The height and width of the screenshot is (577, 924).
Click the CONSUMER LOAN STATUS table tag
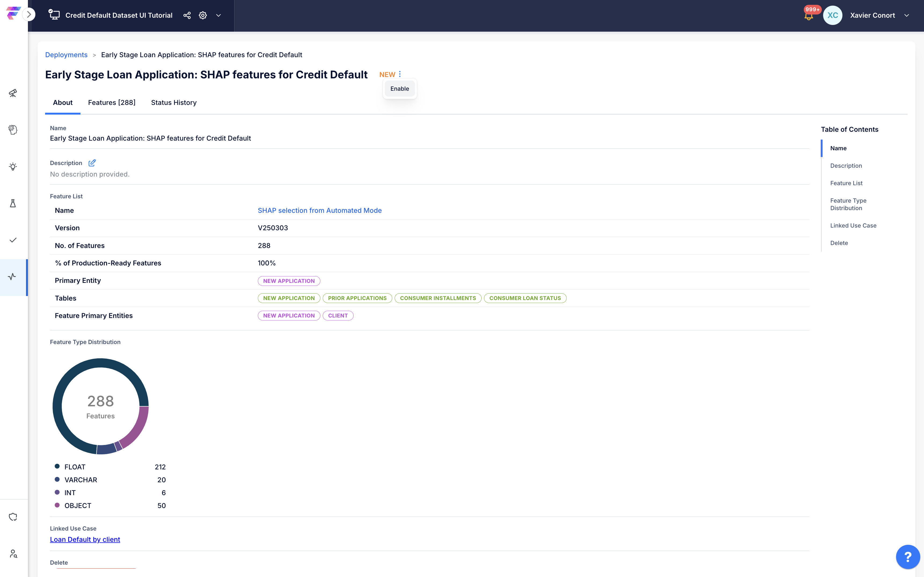[525, 298]
